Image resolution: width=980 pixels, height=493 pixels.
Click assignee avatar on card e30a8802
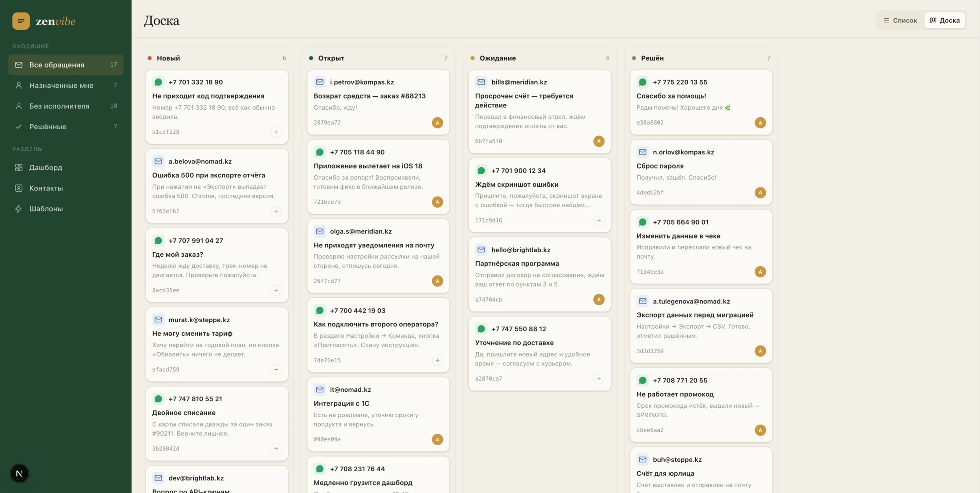click(x=760, y=123)
